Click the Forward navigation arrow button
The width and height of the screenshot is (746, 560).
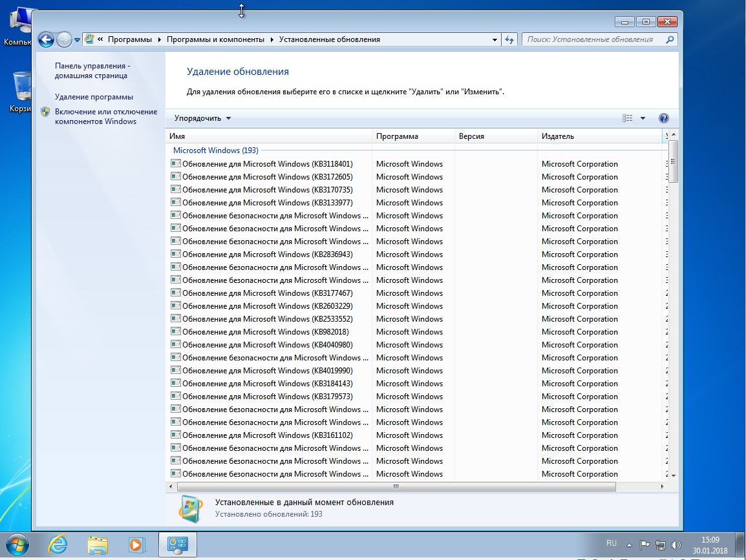pyautogui.click(x=64, y=39)
